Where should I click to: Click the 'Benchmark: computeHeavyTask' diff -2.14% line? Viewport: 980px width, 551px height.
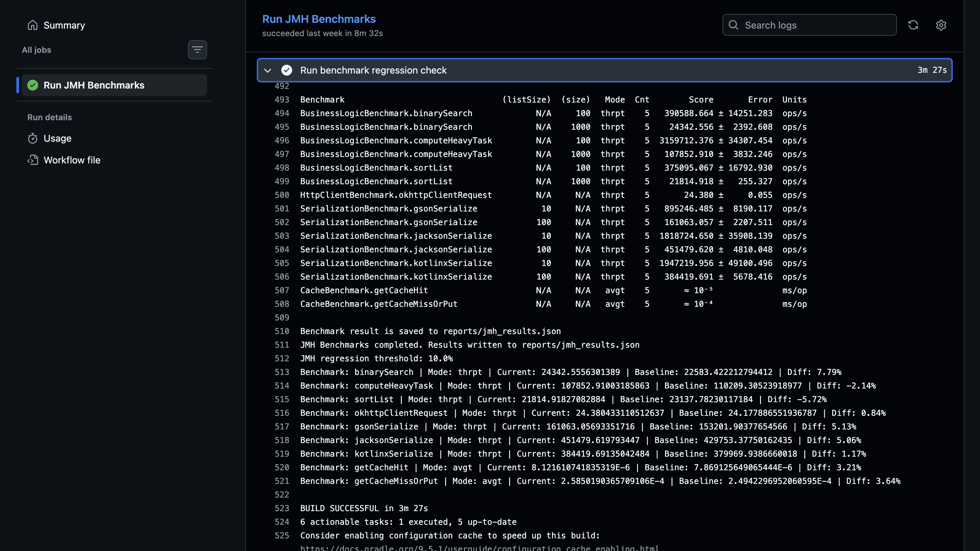(x=588, y=386)
